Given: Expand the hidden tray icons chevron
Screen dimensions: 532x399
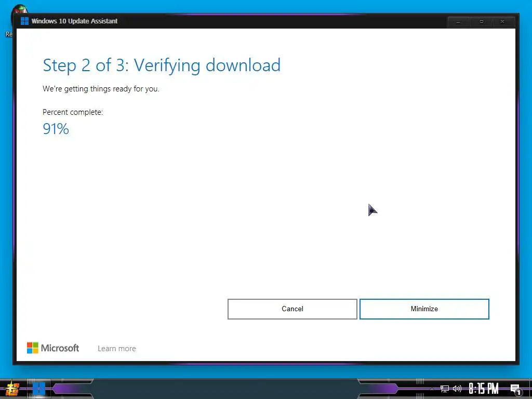Looking at the screenshot, I should (432, 389).
